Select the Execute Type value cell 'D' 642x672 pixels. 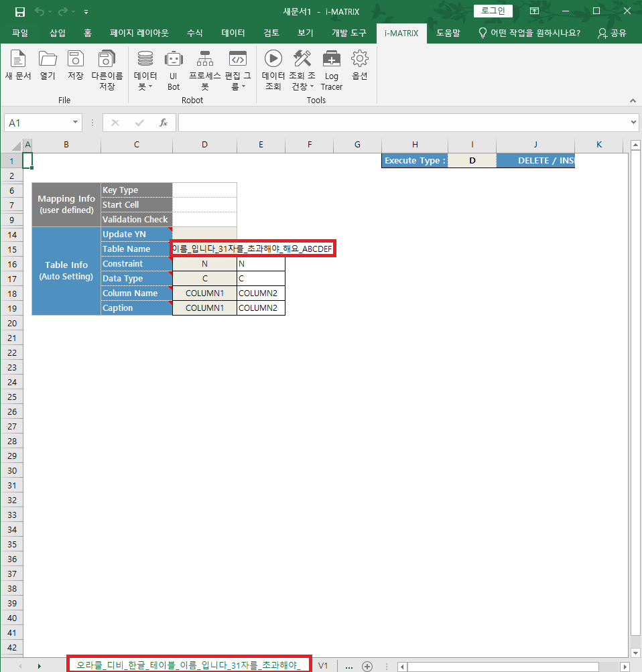click(472, 161)
